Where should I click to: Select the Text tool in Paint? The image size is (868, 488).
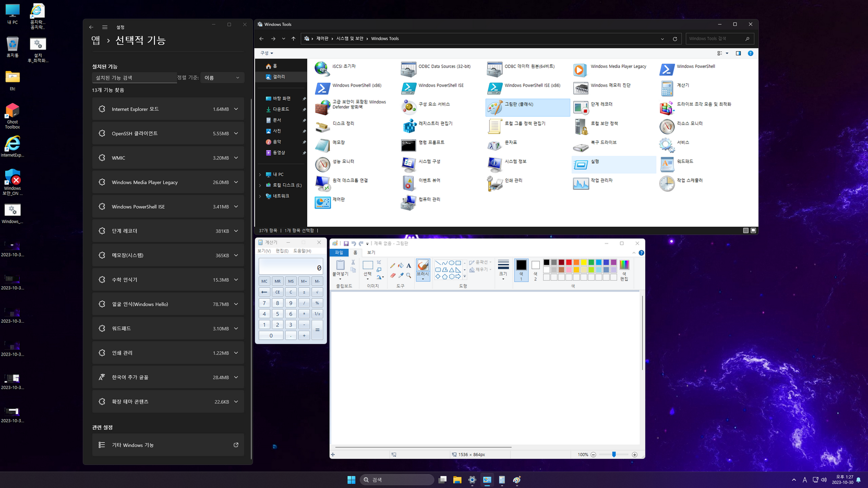point(409,265)
